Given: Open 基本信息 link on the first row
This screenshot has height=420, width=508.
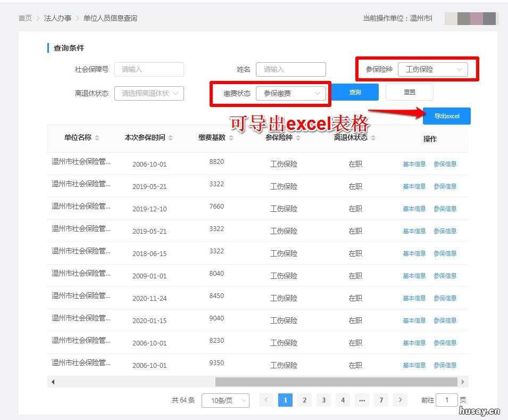Looking at the screenshot, I should (x=414, y=164).
